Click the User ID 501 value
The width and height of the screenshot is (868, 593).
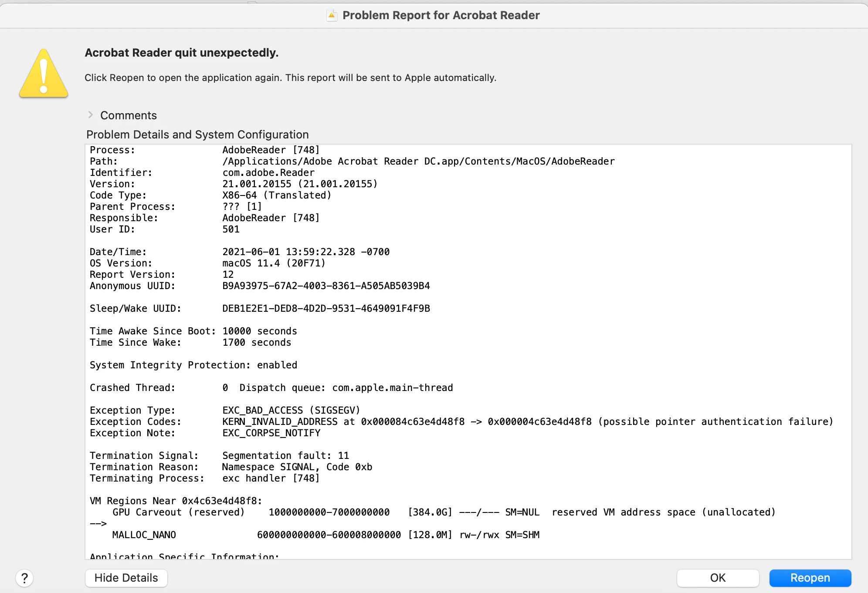pos(231,229)
